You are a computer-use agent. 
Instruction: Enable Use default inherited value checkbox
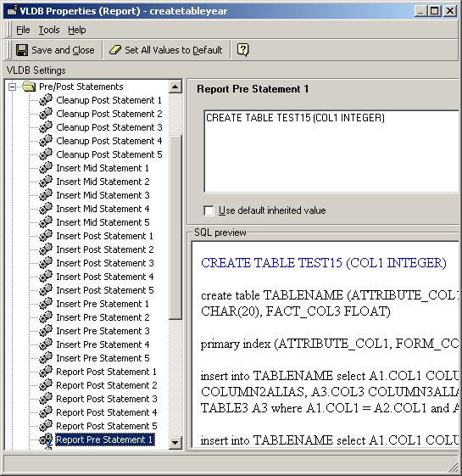point(209,210)
